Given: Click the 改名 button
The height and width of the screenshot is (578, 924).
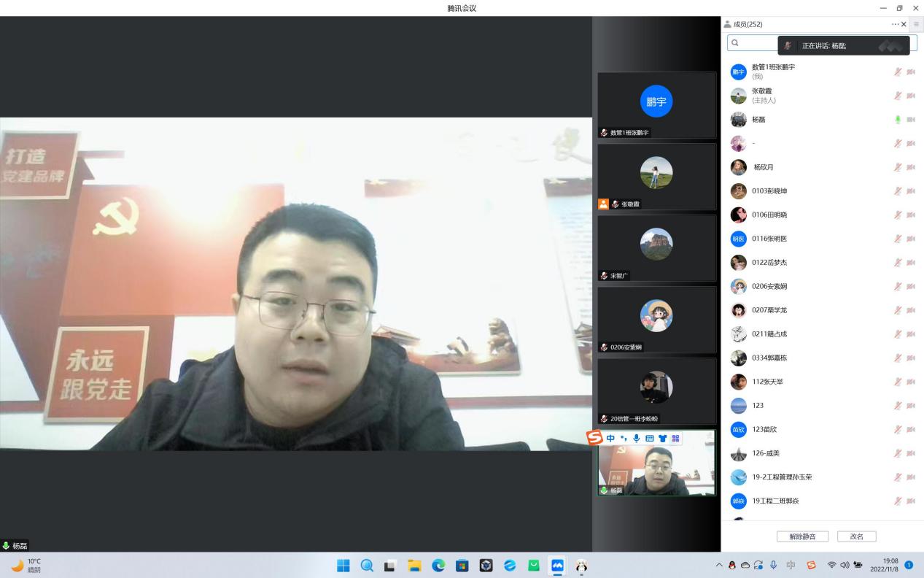Looking at the screenshot, I should 856,536.
